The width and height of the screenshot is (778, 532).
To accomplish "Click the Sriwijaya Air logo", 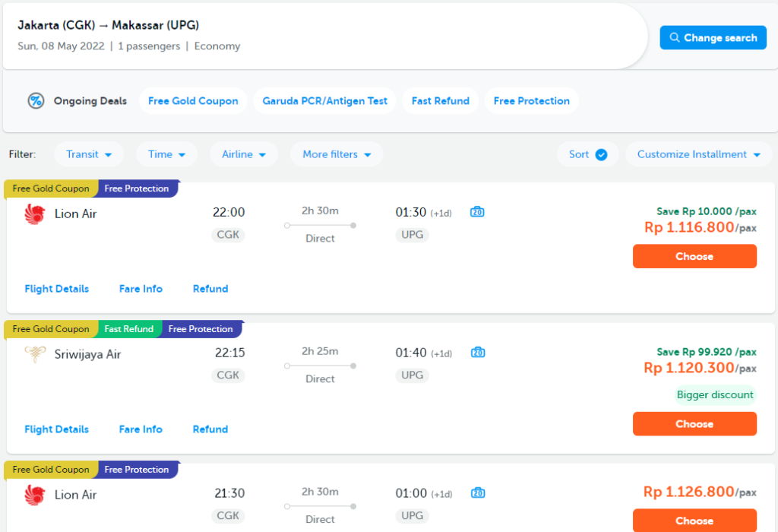I will [x=35, y=354].
